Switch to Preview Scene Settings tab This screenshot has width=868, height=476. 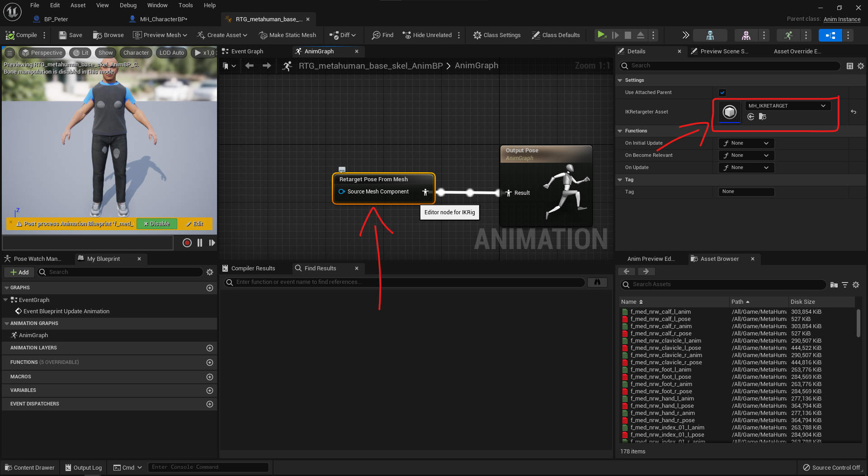click(724, 52)
